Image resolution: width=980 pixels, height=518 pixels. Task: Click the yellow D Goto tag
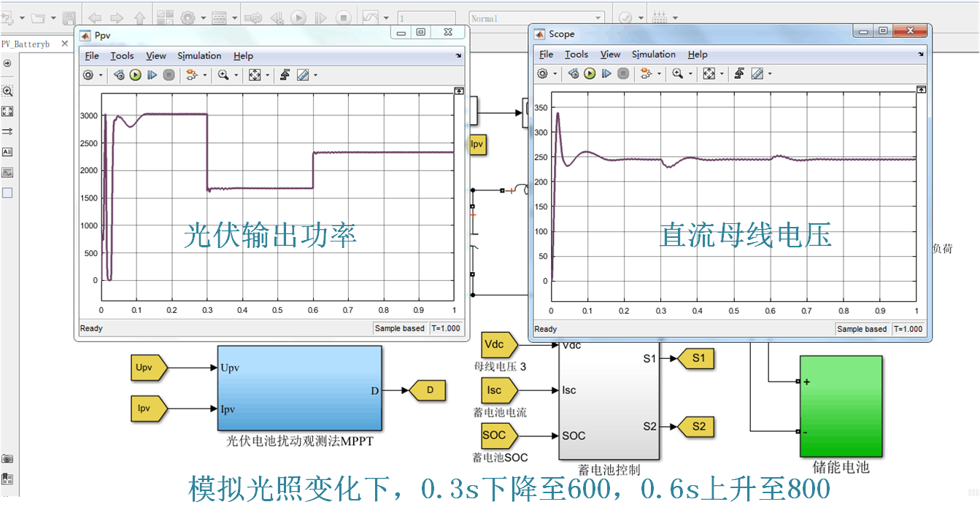(427, 390)
